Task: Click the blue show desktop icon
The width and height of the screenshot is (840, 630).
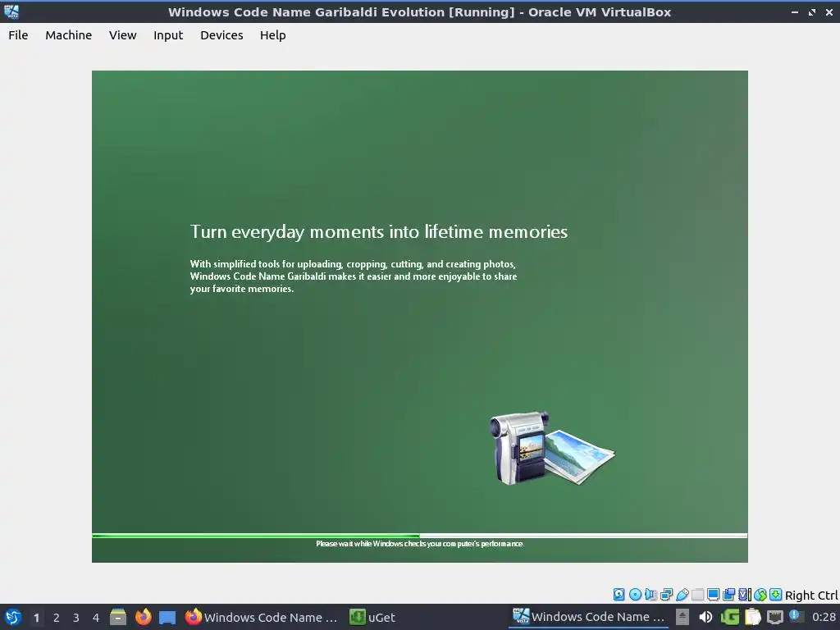Action: [x=167, y=618]
